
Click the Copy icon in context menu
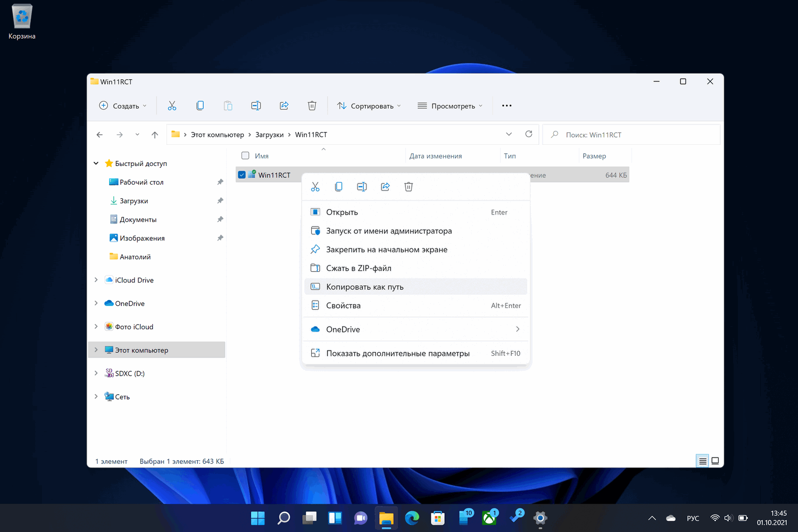pos(338,187)
